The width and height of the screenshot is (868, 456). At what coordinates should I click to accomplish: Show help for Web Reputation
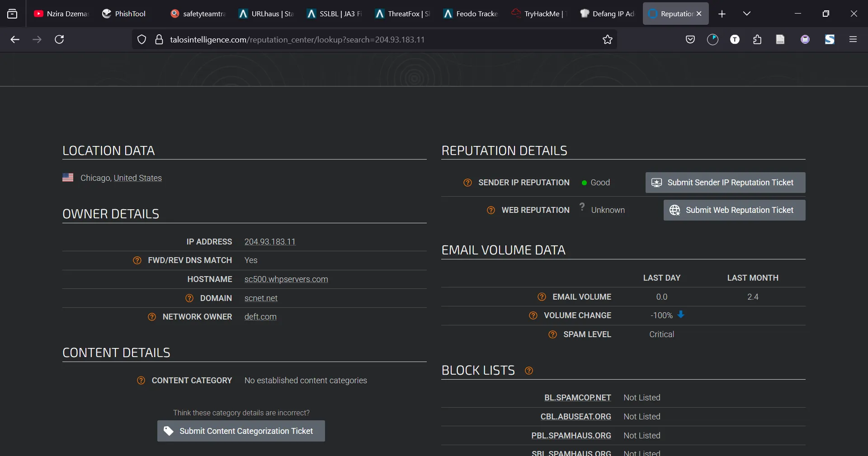pyautogui.click(x=491, y=210)
